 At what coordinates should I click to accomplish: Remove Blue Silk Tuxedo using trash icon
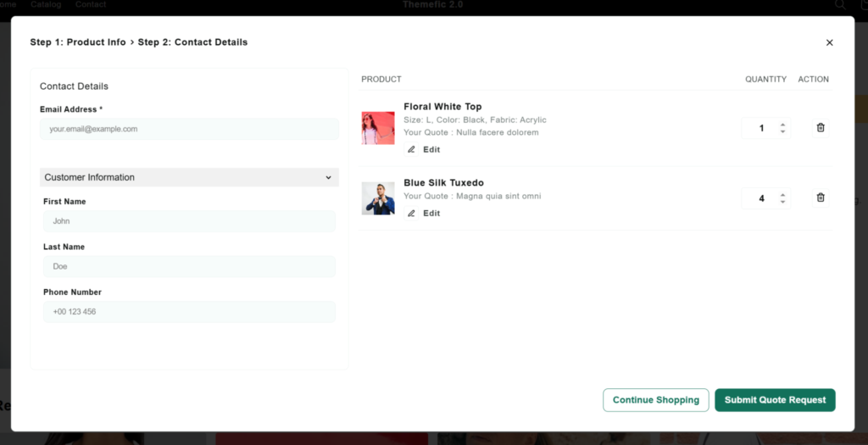point(820,197)
